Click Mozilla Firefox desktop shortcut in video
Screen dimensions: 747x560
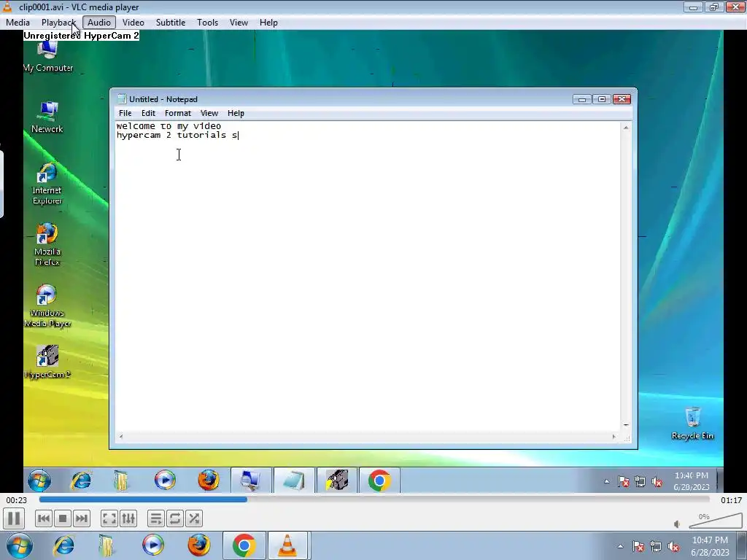tap(47, 245)
